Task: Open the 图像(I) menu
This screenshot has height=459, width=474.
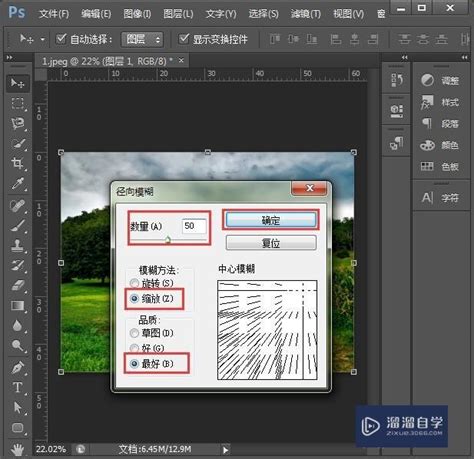Action: point(137,14)
